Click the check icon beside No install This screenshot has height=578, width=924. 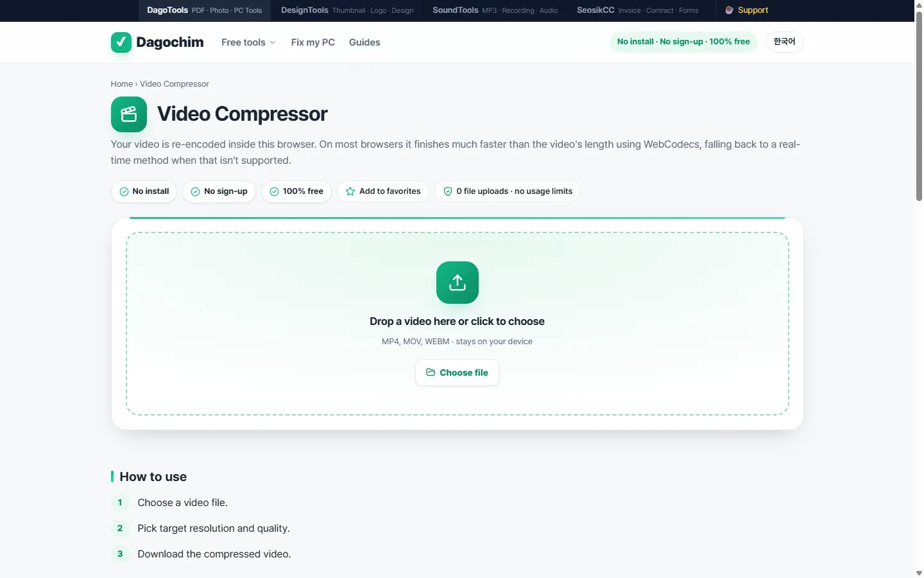tap(124, 191)
